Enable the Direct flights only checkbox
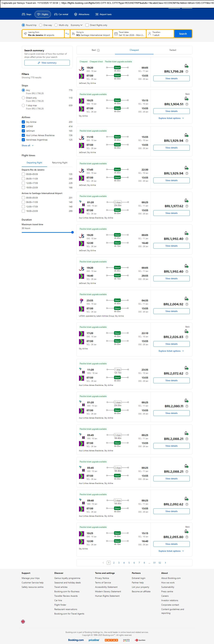The height and width of the screenshot is (644, 214). coord(87,25)
